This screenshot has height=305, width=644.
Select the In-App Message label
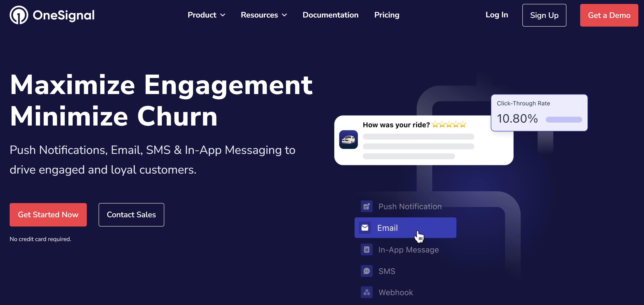408,250
